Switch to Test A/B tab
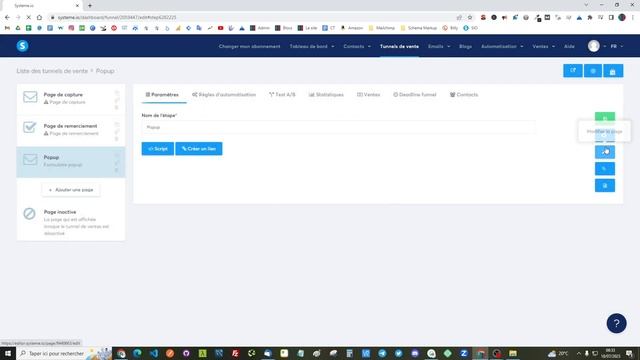640x360 pixels. [282, 95]
